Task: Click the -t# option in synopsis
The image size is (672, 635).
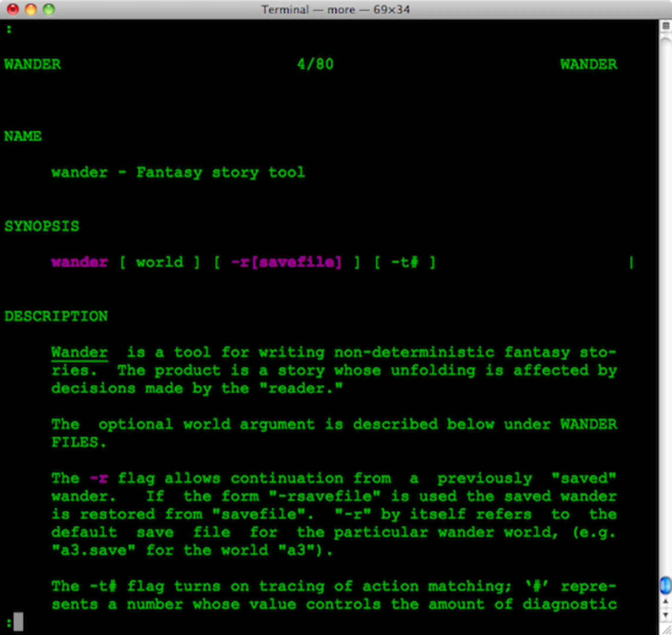Action: tap(405, 262)
